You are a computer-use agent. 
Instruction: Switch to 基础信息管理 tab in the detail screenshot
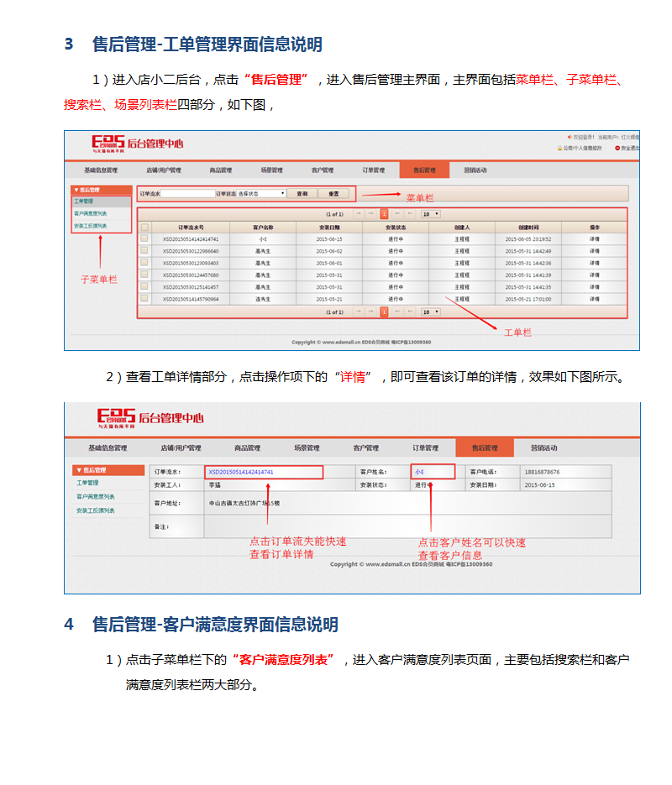[108, 448]
